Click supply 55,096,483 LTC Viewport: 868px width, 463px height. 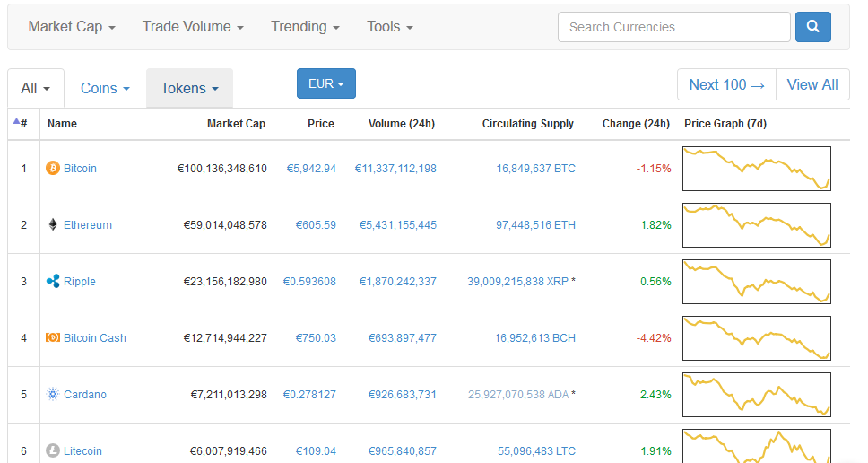(x=536, y=450)
